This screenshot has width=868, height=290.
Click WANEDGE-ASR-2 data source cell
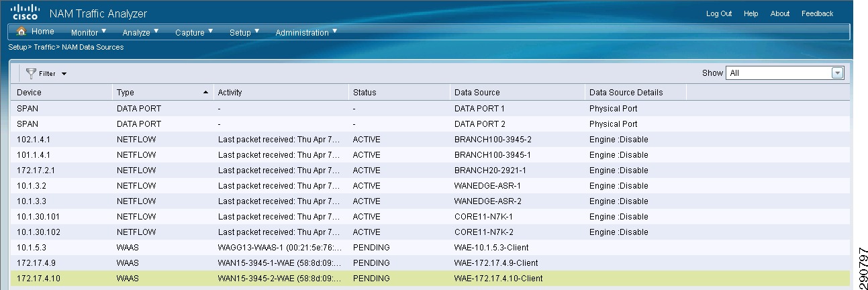487,201
